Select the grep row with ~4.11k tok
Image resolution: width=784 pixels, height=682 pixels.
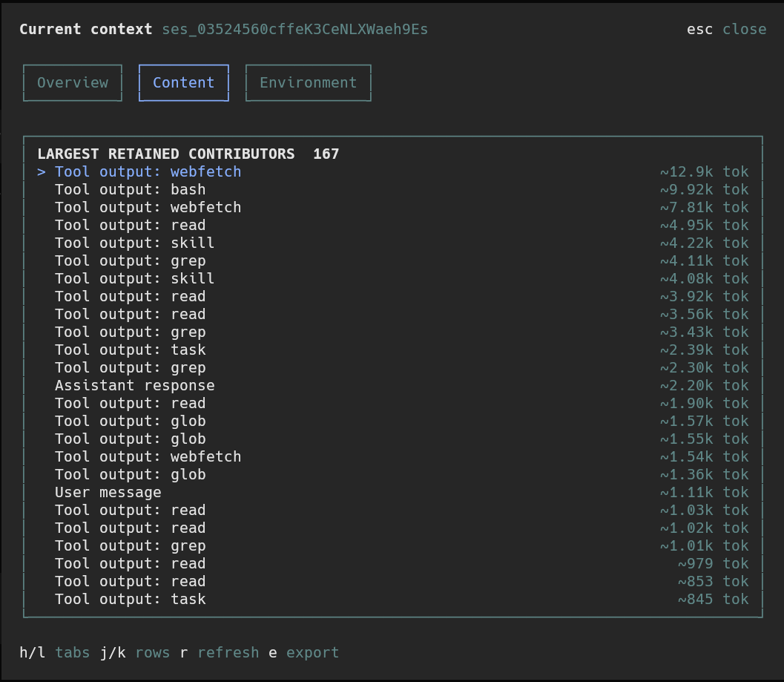(x=393, y=260)
